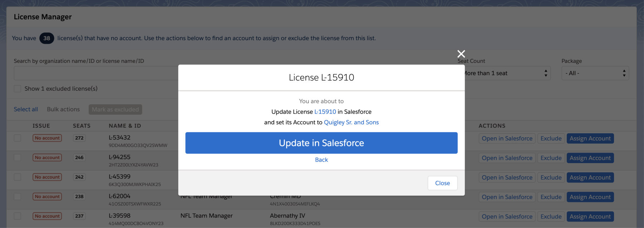This screenshot has height=228, width=644.
Task: Click the 38 licenses count badge
Action: [x=47, y=38]
